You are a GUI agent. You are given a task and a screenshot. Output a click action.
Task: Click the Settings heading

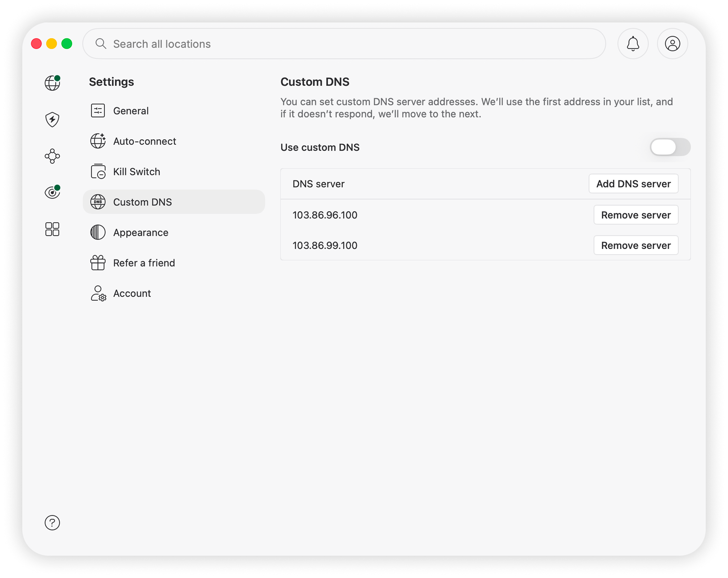click(x=111, y=82)
